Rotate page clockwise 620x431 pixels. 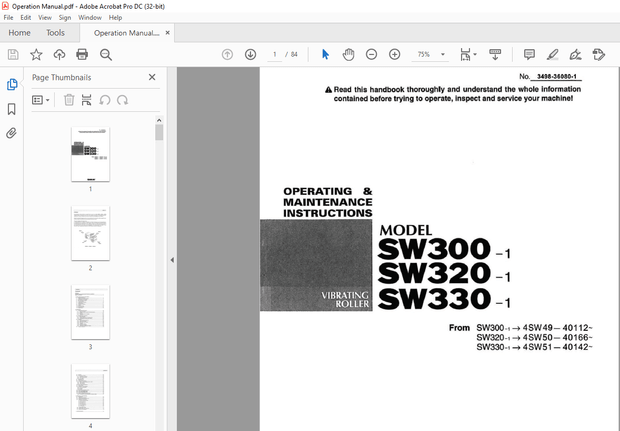pyautogui.click(x=122, y=100)
